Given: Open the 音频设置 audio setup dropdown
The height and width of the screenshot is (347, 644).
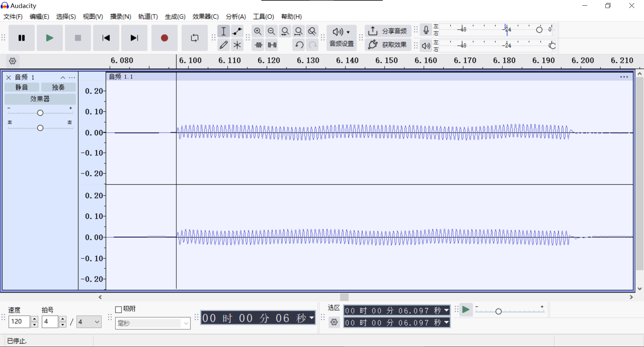Looking at the screenshot, I should (341, 38).
